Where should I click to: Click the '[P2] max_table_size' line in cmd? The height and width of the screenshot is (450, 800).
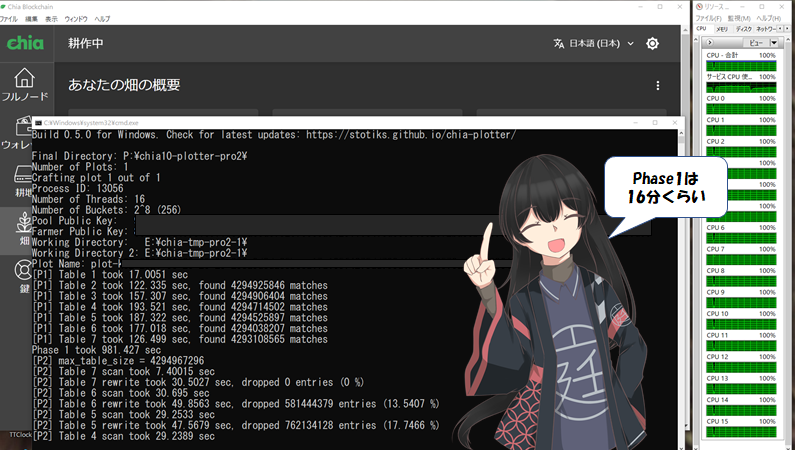(x=118, y=361)
